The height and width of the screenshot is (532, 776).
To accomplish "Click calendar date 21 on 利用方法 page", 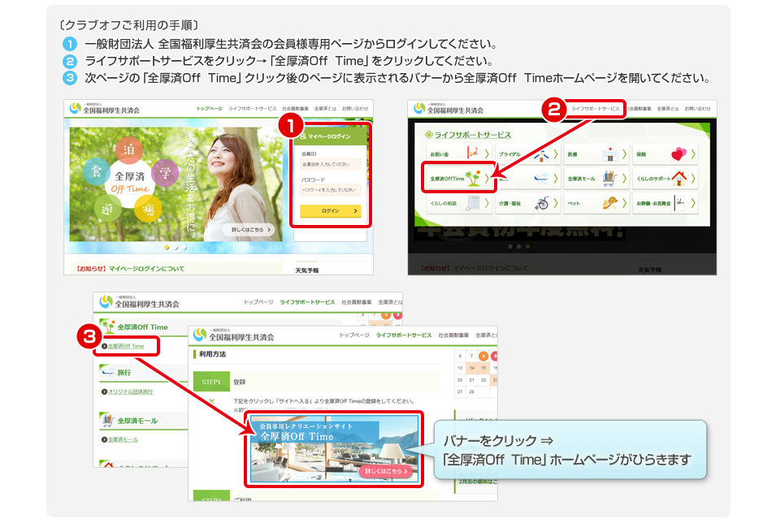I will pyautogui.click(x=471, y=379).
